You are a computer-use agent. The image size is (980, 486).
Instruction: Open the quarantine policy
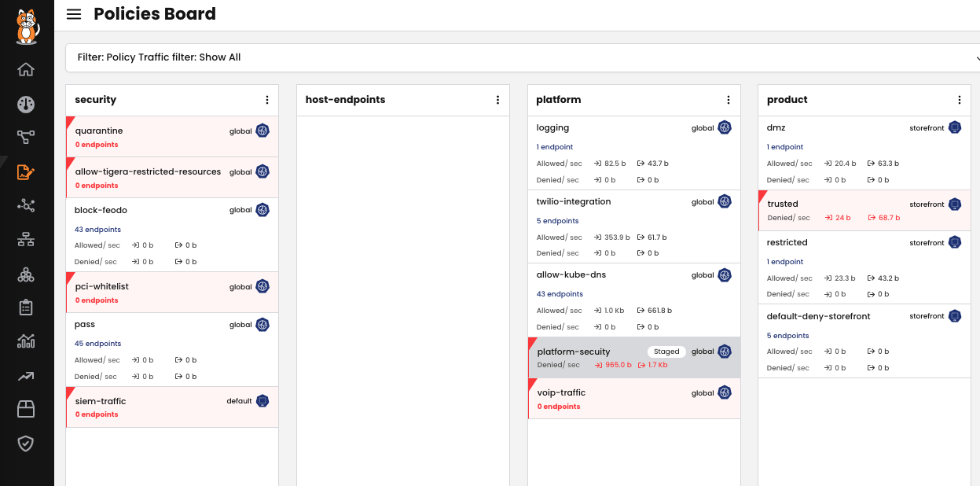tap(172, 137)
